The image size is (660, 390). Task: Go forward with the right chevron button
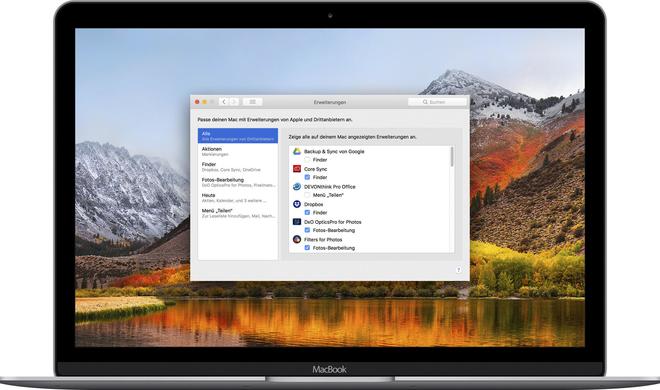coord(234,102)
